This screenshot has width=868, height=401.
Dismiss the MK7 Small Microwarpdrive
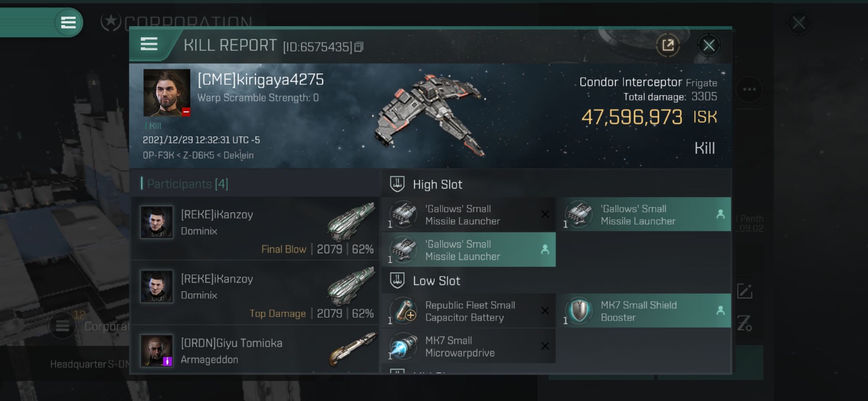[545, 346]
